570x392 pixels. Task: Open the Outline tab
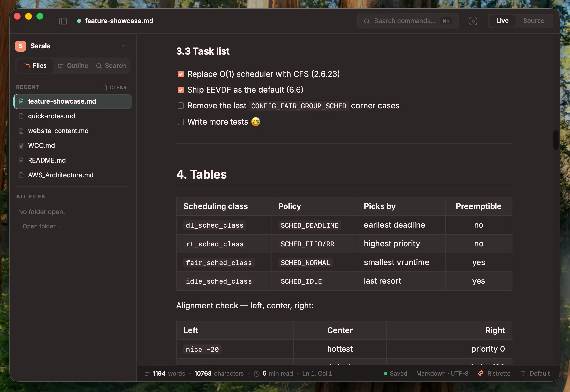pyautogui.click(x=73, y=66)
